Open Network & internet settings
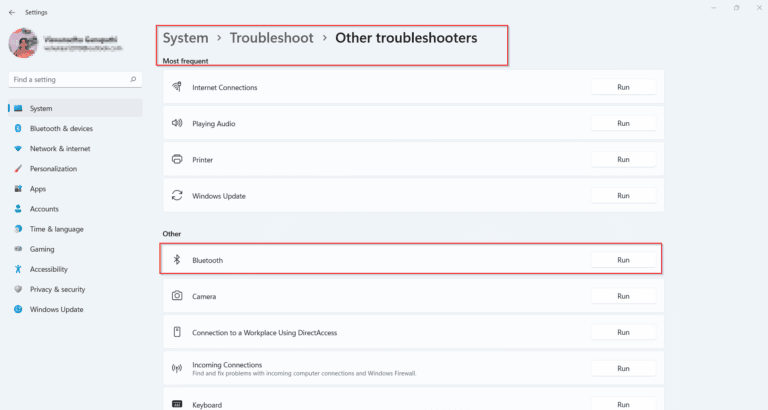 [x=60, y=149]
